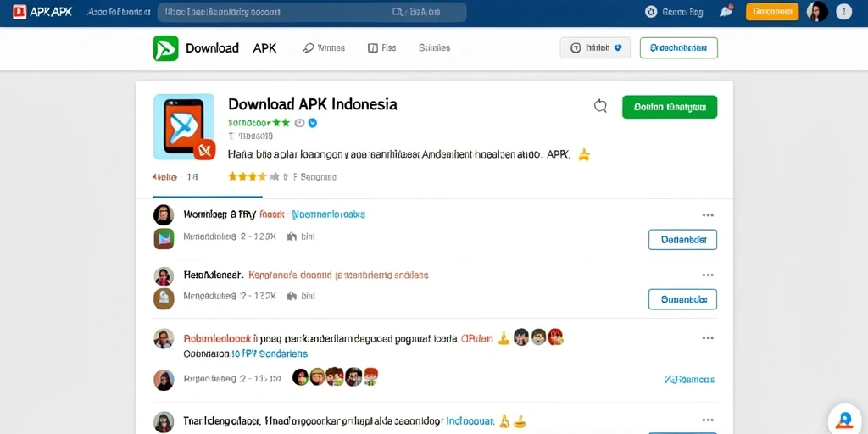This screenshot has height=434, width=868.
Task: Click the orange link in Reiondenear post
Action: [x=338, y=275]
